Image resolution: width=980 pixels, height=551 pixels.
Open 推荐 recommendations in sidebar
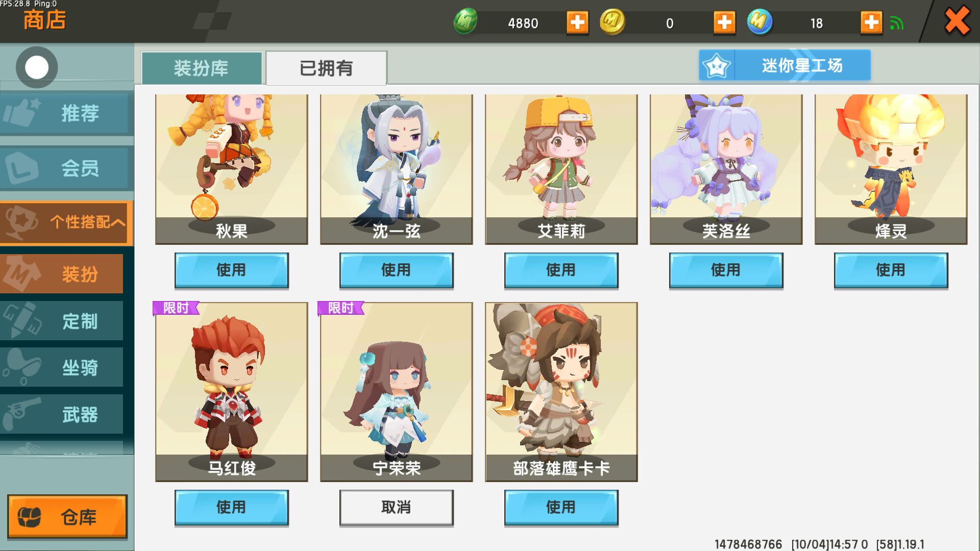tap(66, 113)
